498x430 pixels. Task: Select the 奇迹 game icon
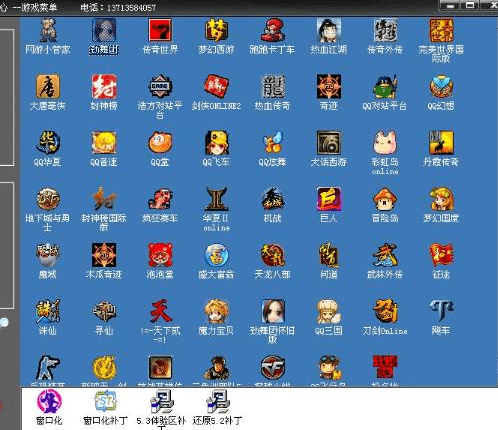[329, 87]
